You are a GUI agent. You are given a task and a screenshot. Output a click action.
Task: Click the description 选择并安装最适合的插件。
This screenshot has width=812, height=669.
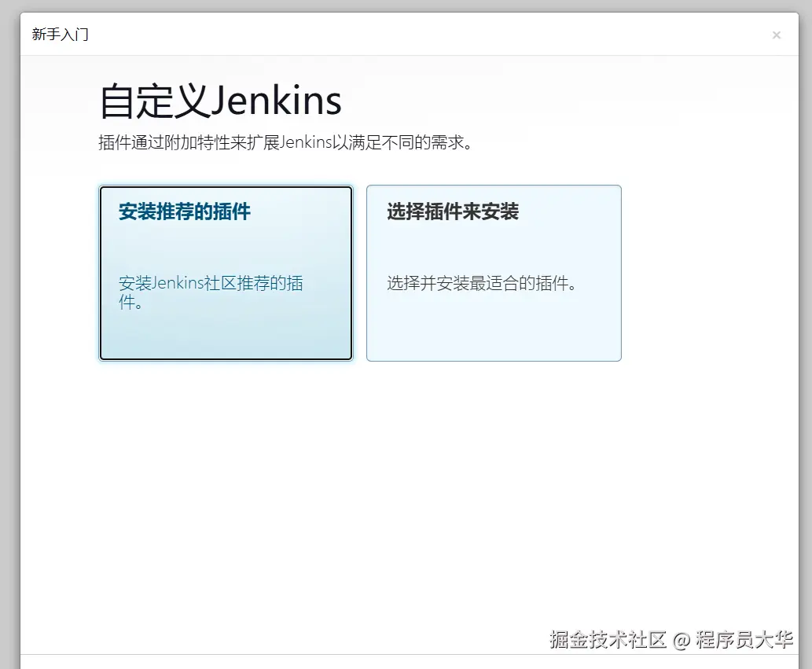click(482, 283)
